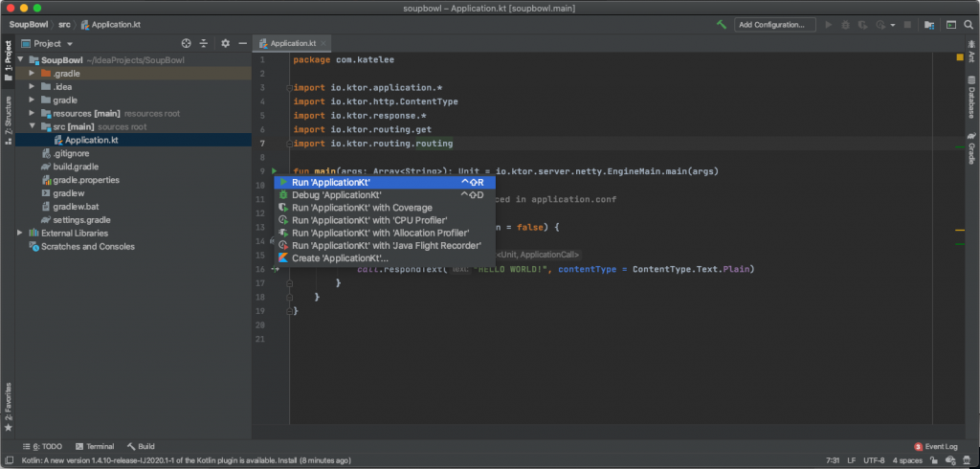
Task: Collapse the src [main] folder arrow
Action: (x=32, y=126)
